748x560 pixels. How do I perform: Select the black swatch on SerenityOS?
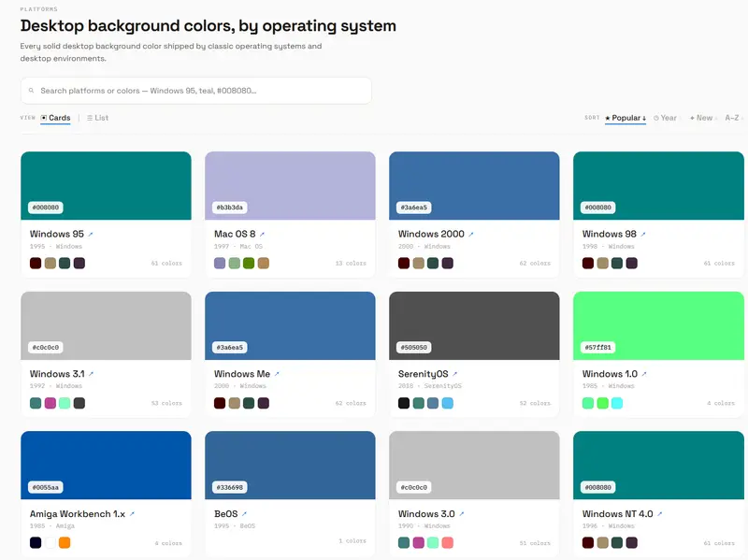tap(404, 403)
